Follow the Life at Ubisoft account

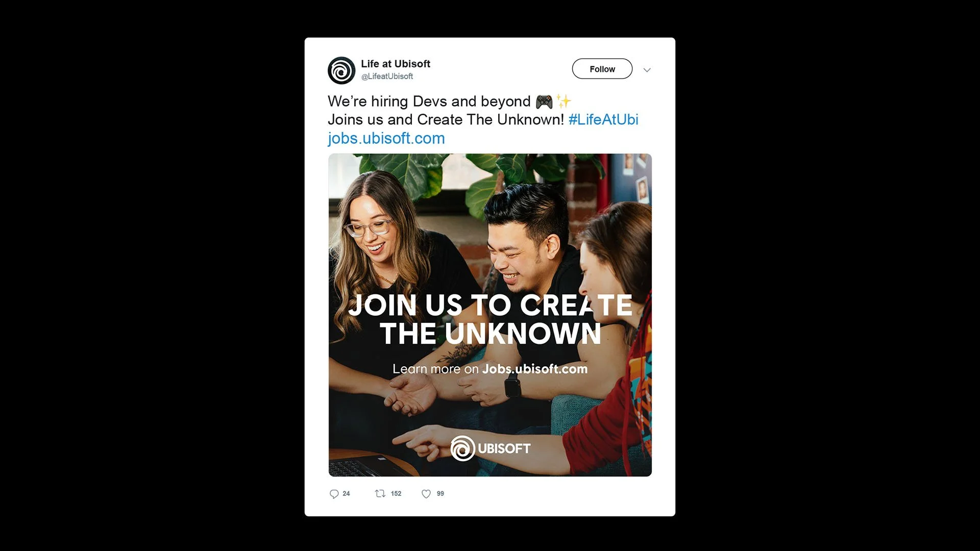[602, 69]
